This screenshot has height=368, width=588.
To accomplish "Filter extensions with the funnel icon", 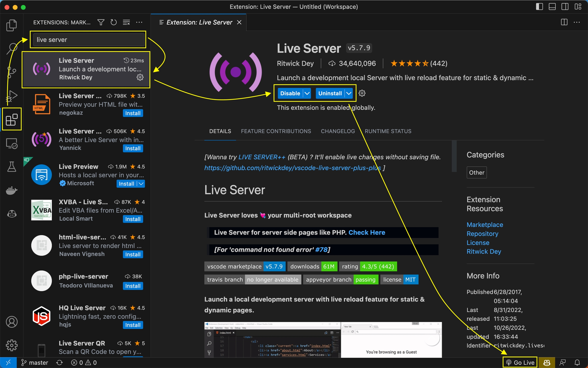I will click(101, 22).
